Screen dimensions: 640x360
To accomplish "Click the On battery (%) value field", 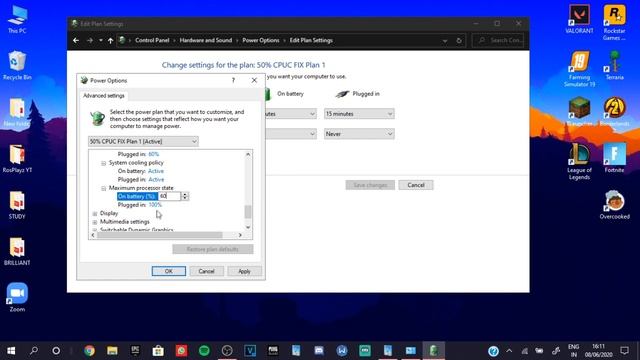I will point(169,196).
